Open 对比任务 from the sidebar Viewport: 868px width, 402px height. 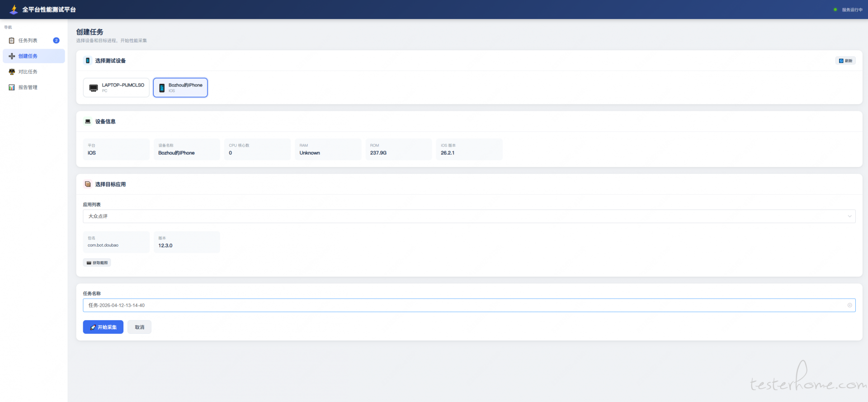point(28,72)
